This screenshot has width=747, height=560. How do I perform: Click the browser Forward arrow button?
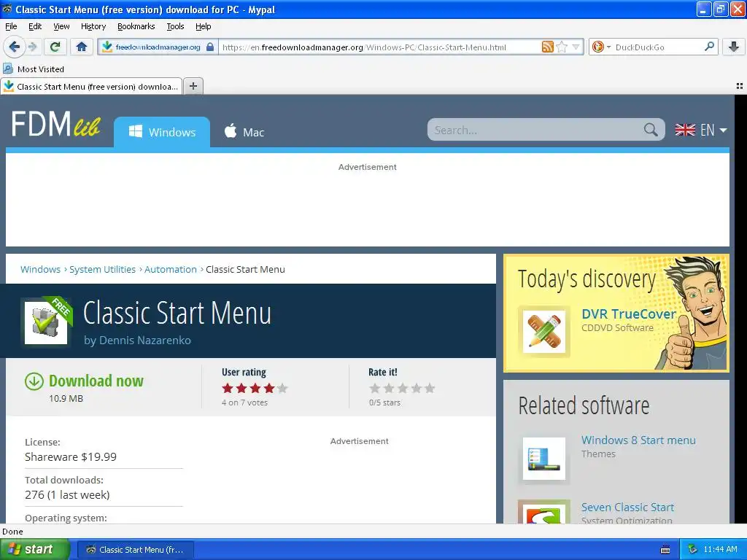(33, 47)
